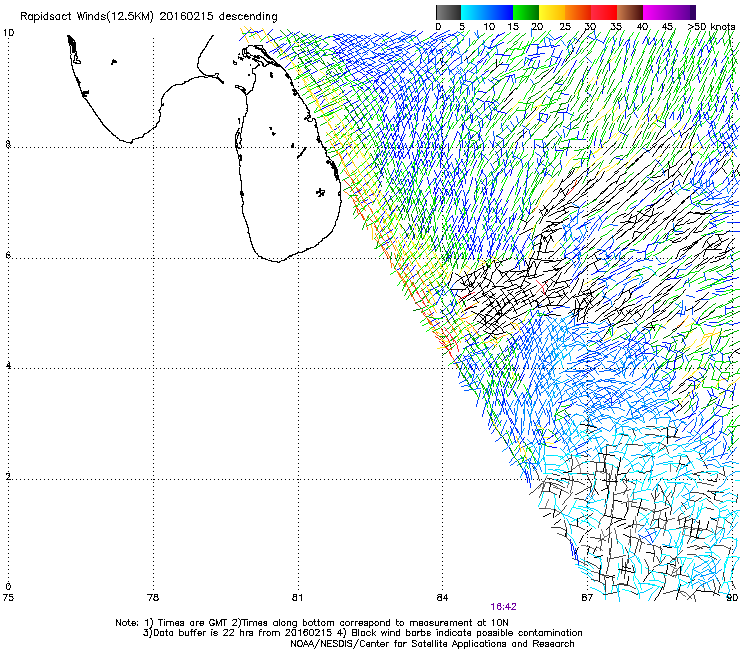This screenshot has height=650, width=740.
Task: Click the orange 25–30 knots legend swatch
Action: (578, 12)
